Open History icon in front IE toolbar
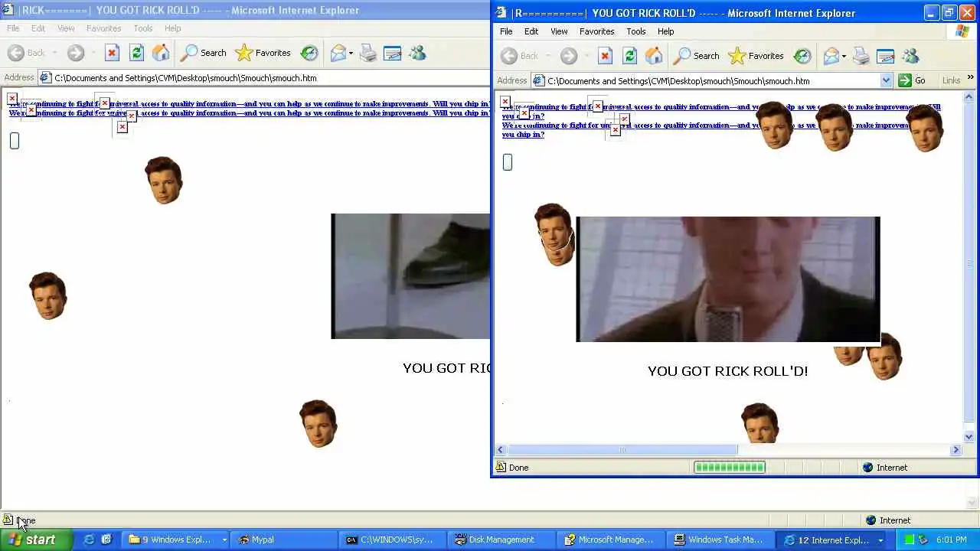The width and height of the screenshot is (980, 551). 802,56
